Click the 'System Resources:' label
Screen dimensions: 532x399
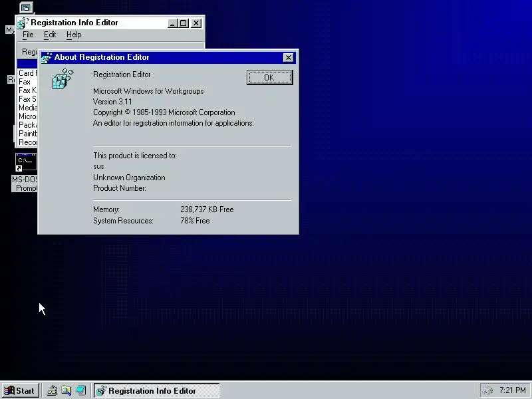[123, 221]
